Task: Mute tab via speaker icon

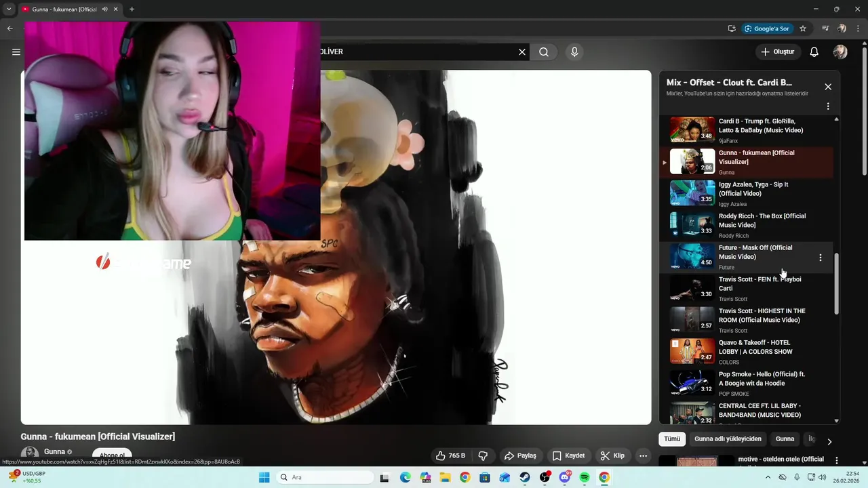Action: pos(104,9)
